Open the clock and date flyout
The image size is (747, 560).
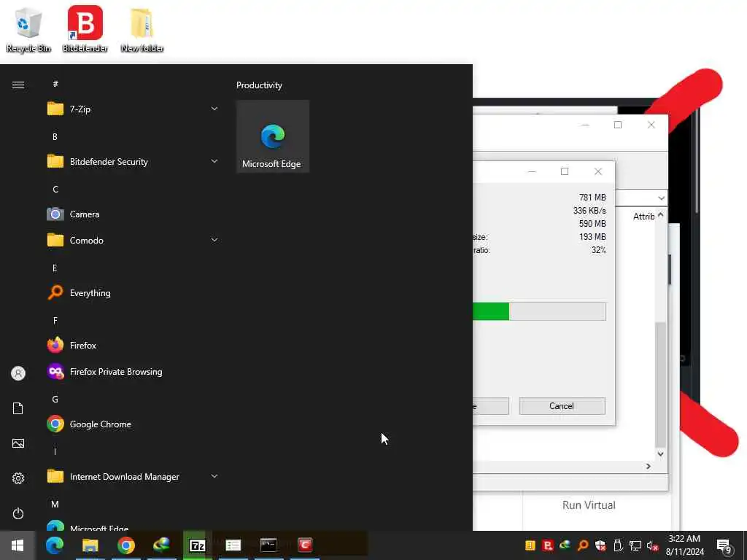coord(684,545)
